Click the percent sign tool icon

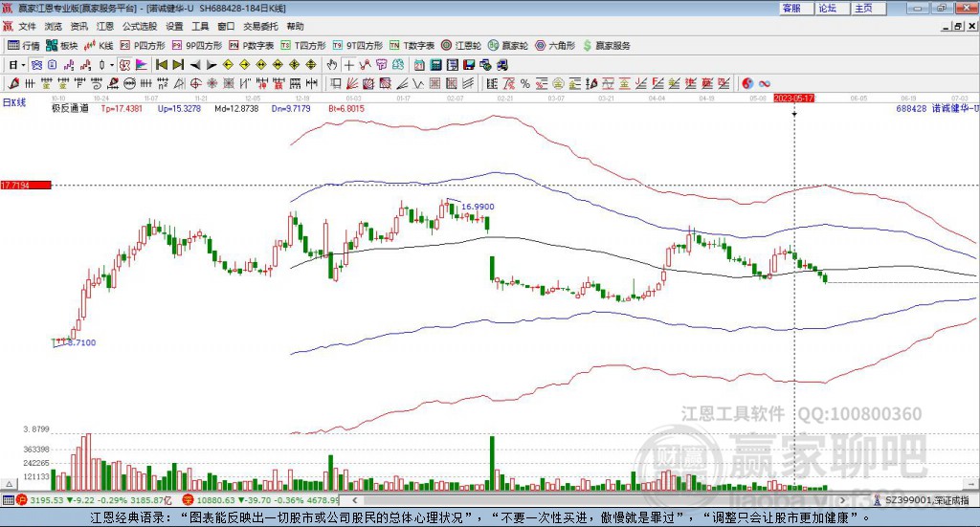click(x=525, y=83)
